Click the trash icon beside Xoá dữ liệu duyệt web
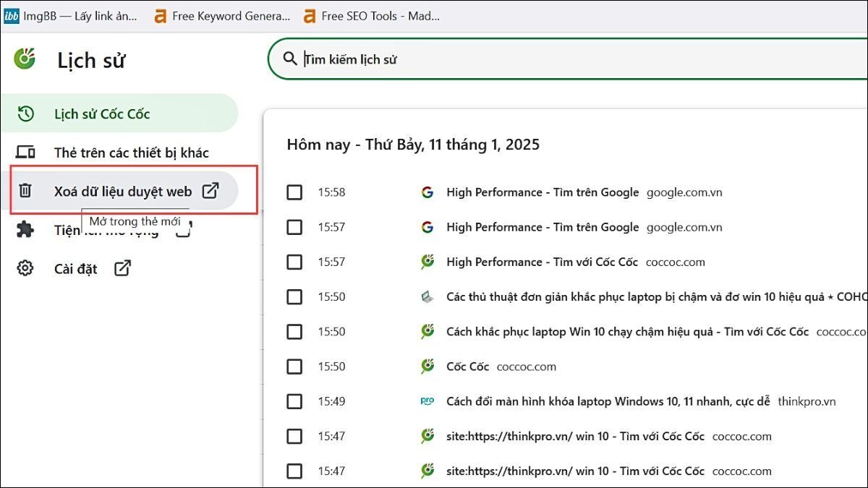The height and width of the screenshot is (488, 868). click(25, 191)
